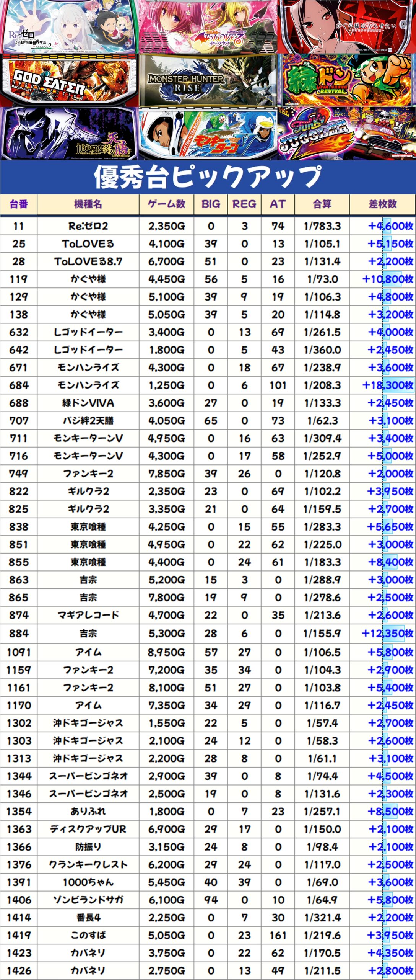
Task: Click the 優秀台ピックアップ title
Action: (208, 177)
